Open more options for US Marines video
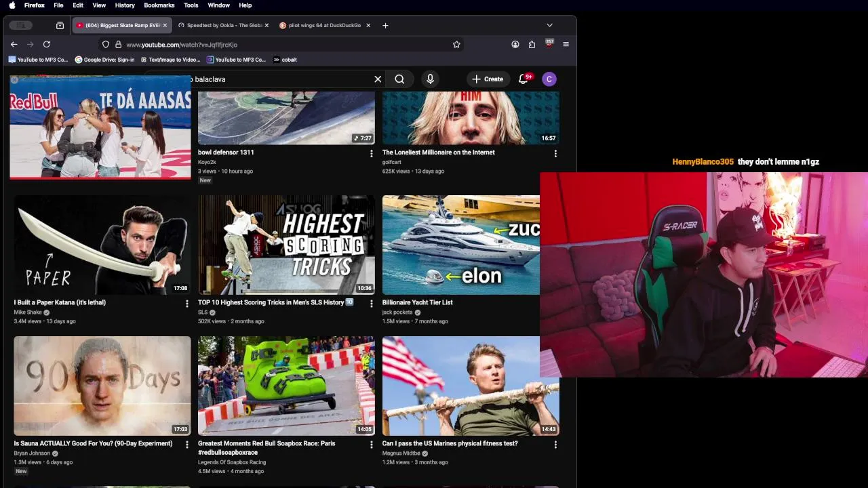 coord(555,445)
